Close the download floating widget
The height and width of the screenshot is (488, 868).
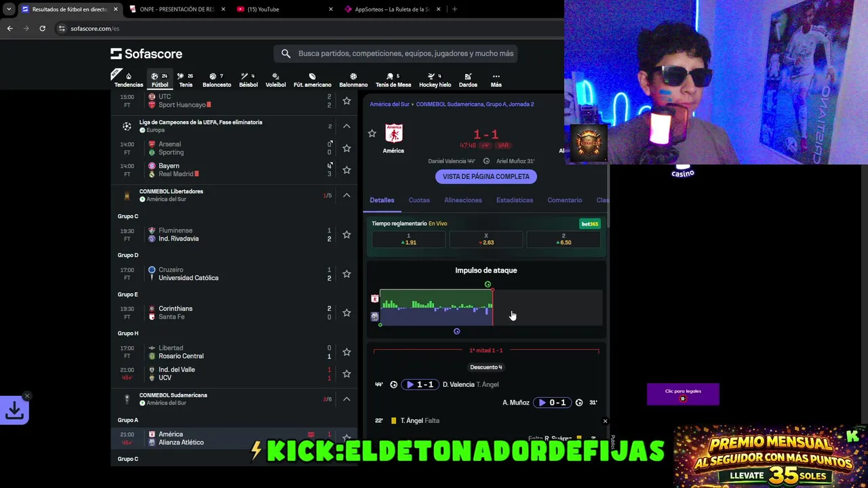pyautogui.click(x=26, y=396)
